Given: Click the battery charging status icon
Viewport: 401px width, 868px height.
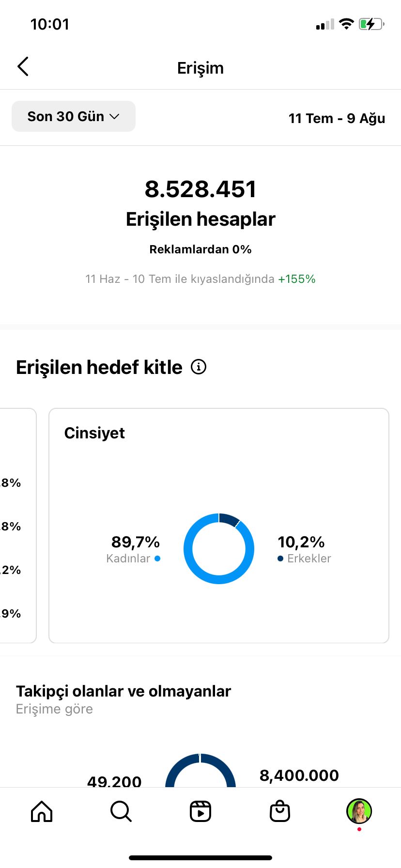Looking at the screenshot, I should tap(371, 24).
